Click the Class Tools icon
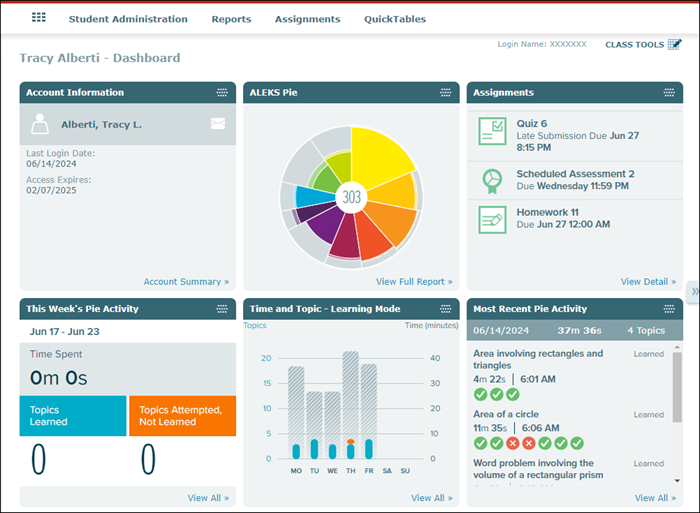 coord(674,44)
